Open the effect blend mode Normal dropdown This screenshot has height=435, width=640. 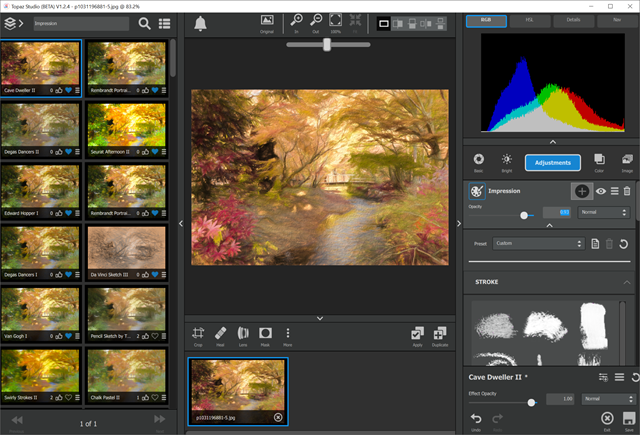(x=608, y=399)
